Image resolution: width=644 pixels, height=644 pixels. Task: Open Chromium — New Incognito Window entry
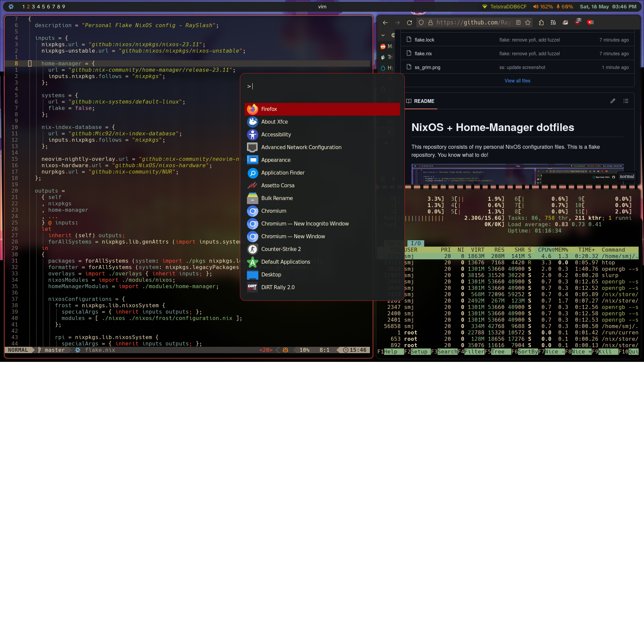click(322, 223)
